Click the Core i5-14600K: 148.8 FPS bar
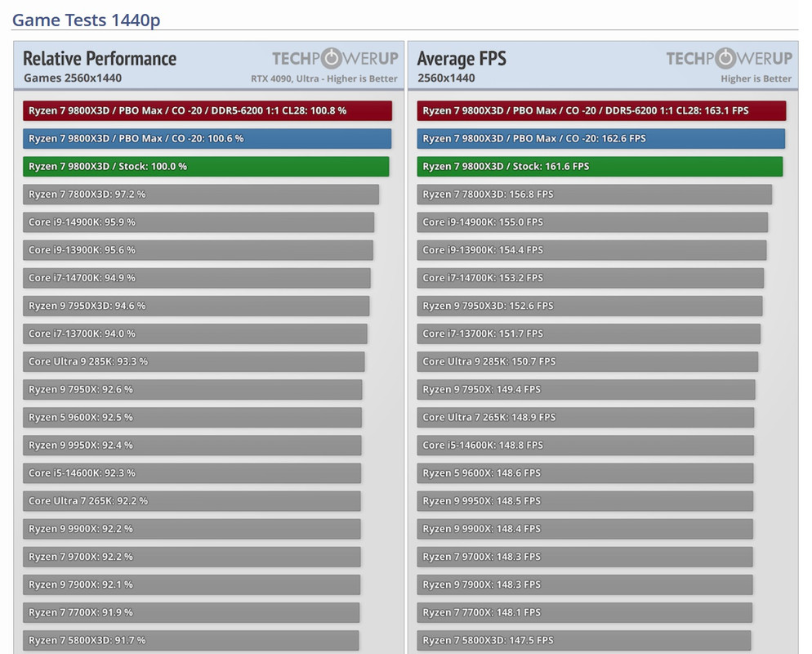Image resolution: width=812 pixels, height=654 pixels. (585, 446)
